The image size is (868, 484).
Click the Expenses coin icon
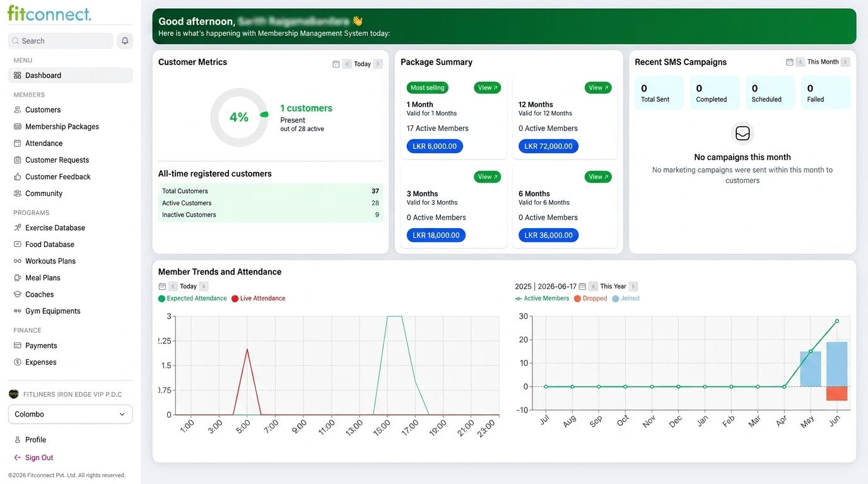(x=18, y=362)
